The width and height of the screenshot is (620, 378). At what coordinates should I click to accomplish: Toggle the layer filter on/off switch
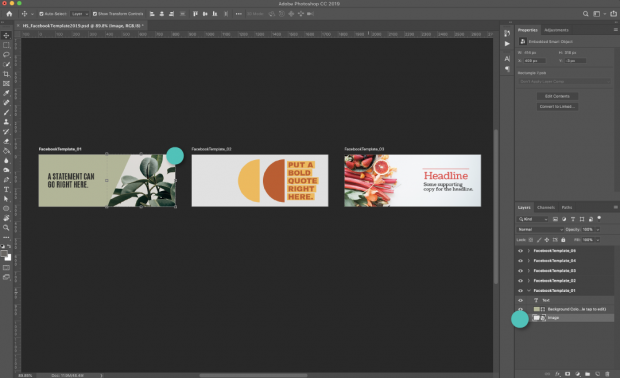(599, 218)
